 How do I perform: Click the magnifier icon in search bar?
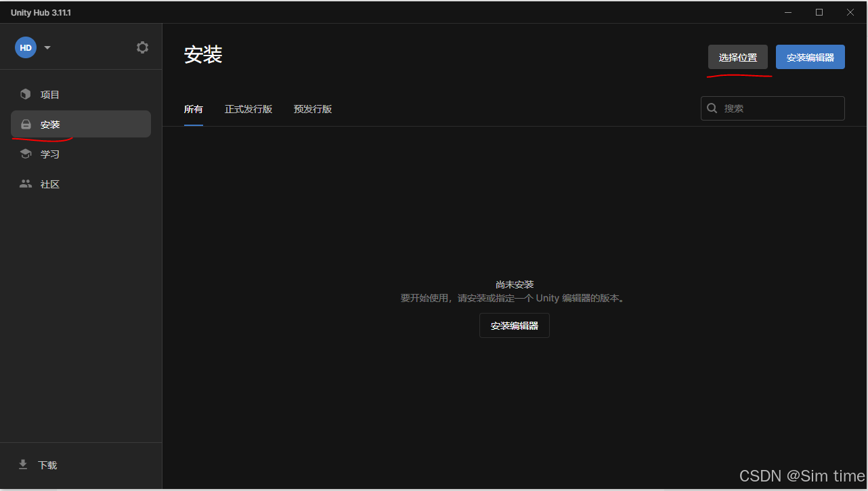(x=712, y=108)
